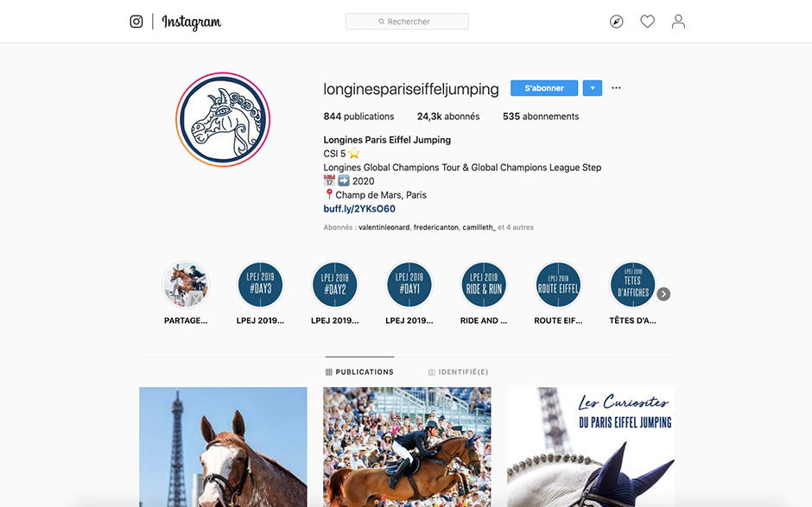
Task: Open the RIDE & RUN story highlight
Action: [485, 285]
